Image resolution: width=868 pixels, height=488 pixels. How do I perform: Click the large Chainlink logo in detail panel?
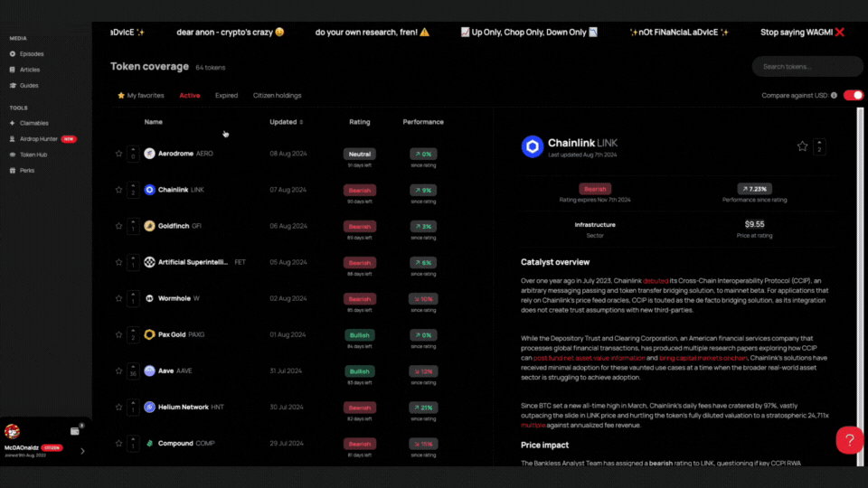tap(532, 146)
